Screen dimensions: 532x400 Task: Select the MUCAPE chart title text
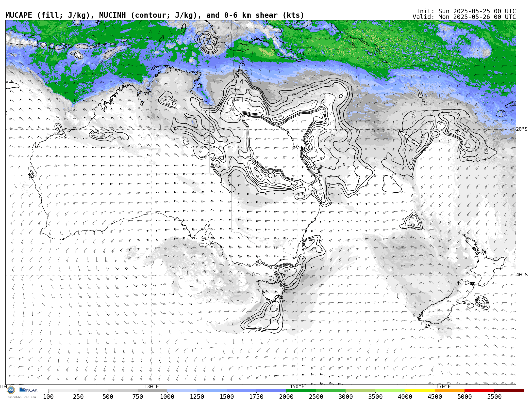[x=155, y=15]
